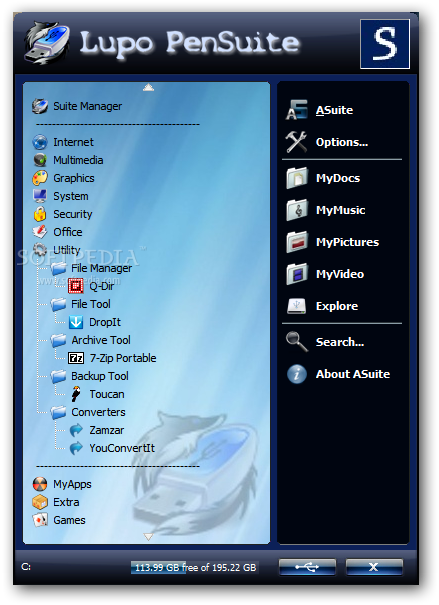Click the Security padlock icon

pos(40,214)
